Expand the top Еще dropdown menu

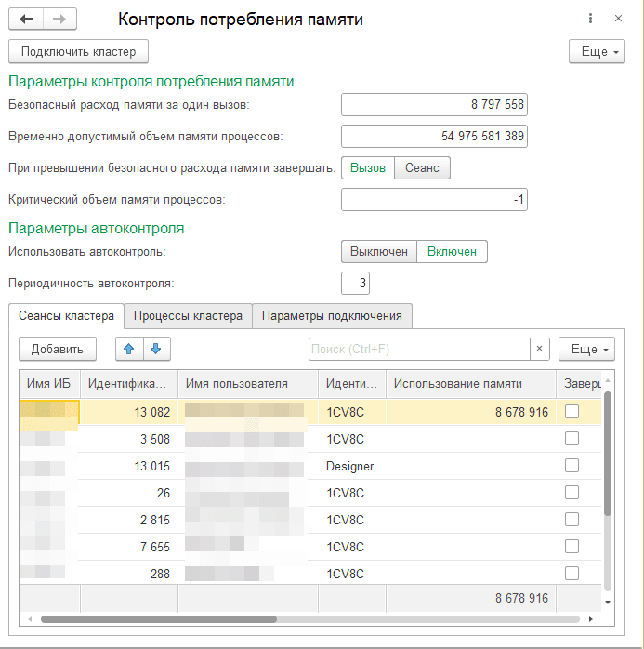point(596,52)
